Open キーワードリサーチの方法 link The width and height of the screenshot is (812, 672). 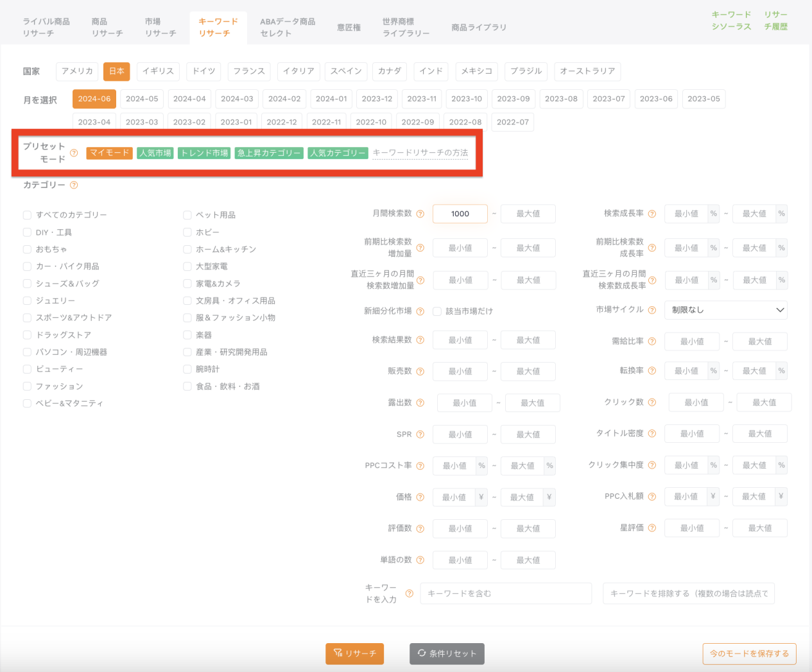[x=420, y=153]
